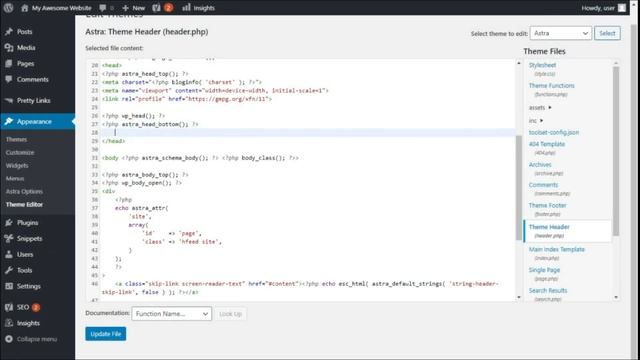Open Astra Options submenu item
This screenshot has height=360, width=640.
(24, 191)
